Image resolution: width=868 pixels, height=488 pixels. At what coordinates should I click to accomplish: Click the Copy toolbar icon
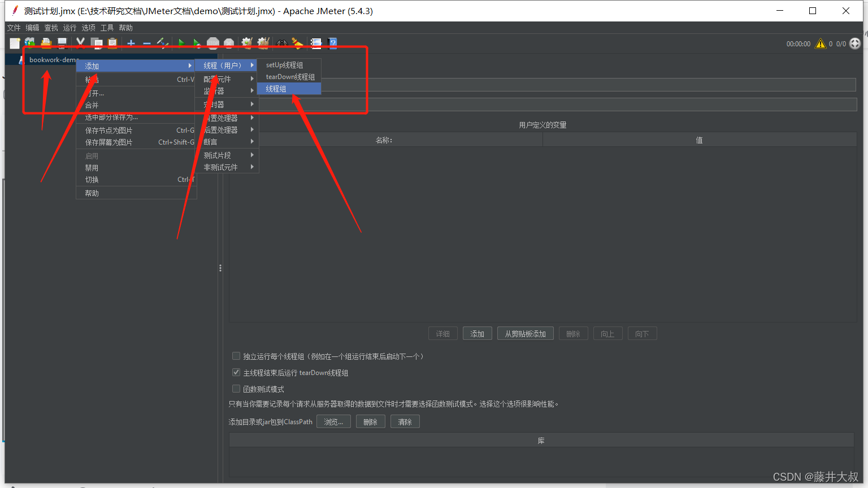pyautogui.click(x=97, y=43)
